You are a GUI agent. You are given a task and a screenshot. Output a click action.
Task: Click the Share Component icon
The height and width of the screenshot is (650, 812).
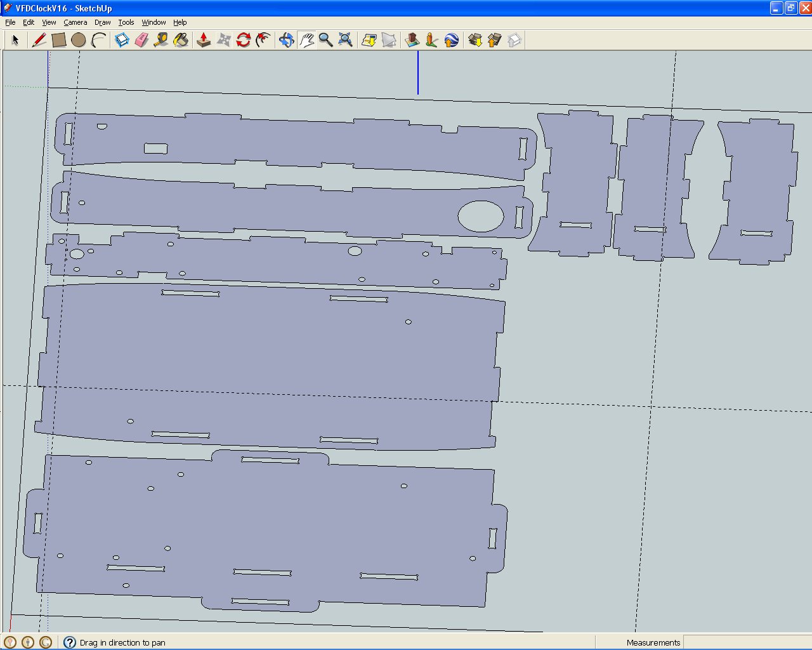pos(514,40)
